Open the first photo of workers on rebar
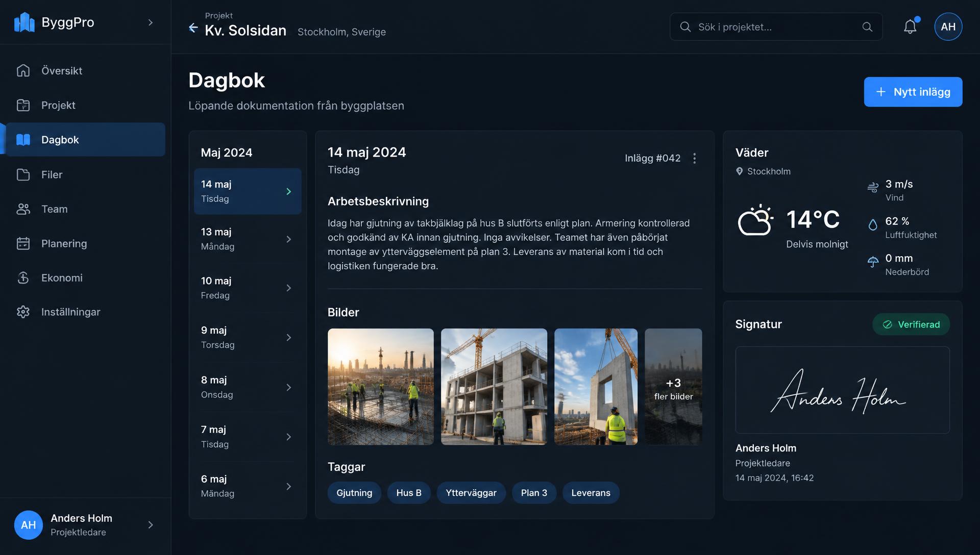Viewport: 980px width, 555px height. tap(381, 387)
